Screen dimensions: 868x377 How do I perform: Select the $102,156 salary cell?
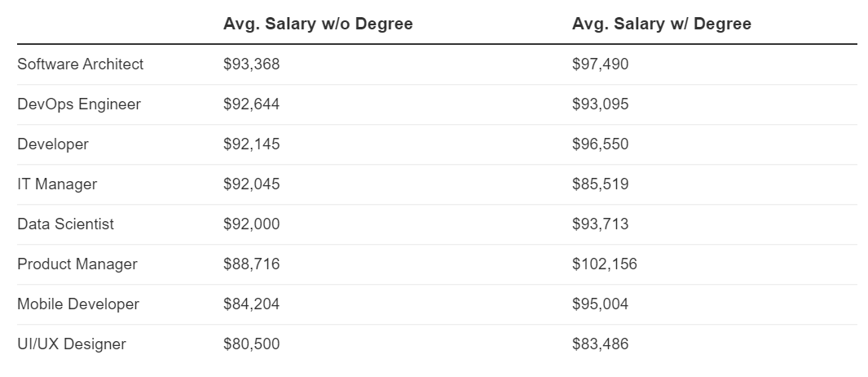pos(604,264)
